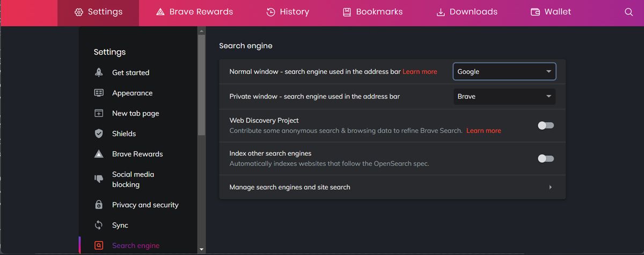Open the Wallet tab
The height and width of the screenshot is (255, 644).
click(551, 12)
